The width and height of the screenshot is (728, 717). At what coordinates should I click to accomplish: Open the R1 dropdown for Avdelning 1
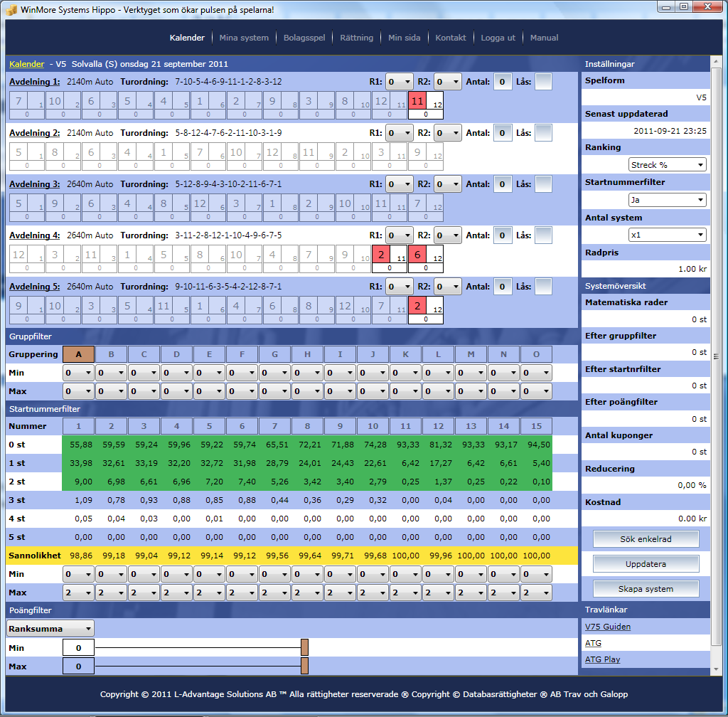click(x=400, y=82)
